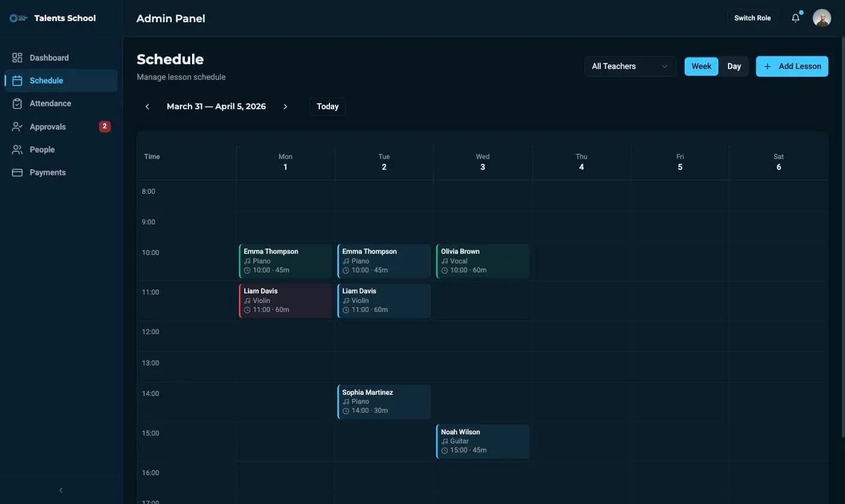Click clock icon on Monday Liam Davis lesson

tap(247, 310)
